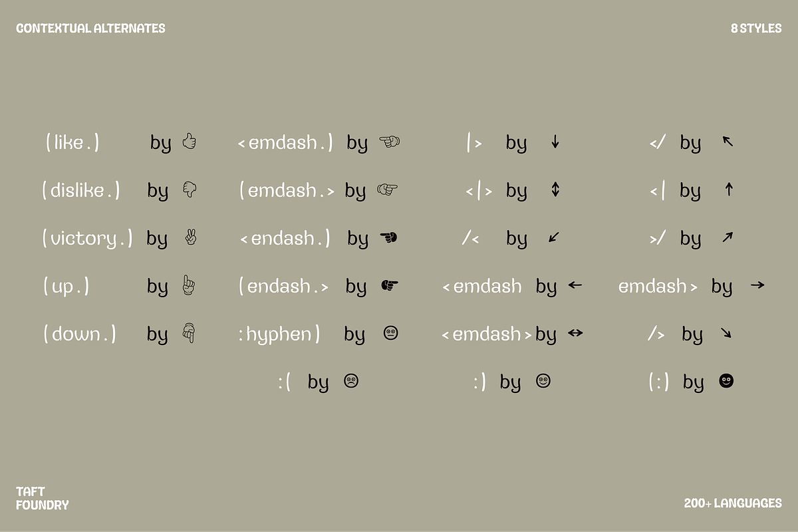Select the arrow pointing up-left icon
The width and height of the screenshot is (798, 532).
point(728,141)
